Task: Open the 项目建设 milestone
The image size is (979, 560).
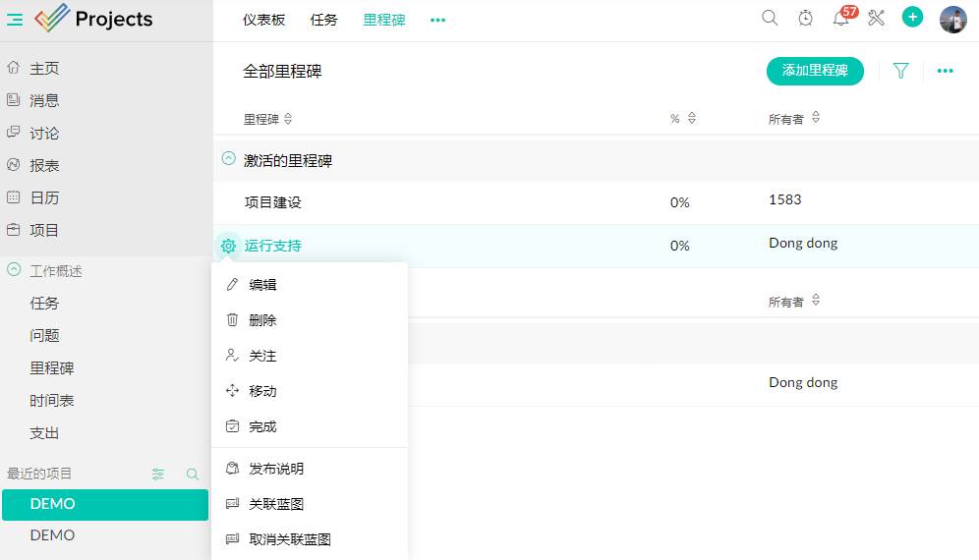Action: 273,202
